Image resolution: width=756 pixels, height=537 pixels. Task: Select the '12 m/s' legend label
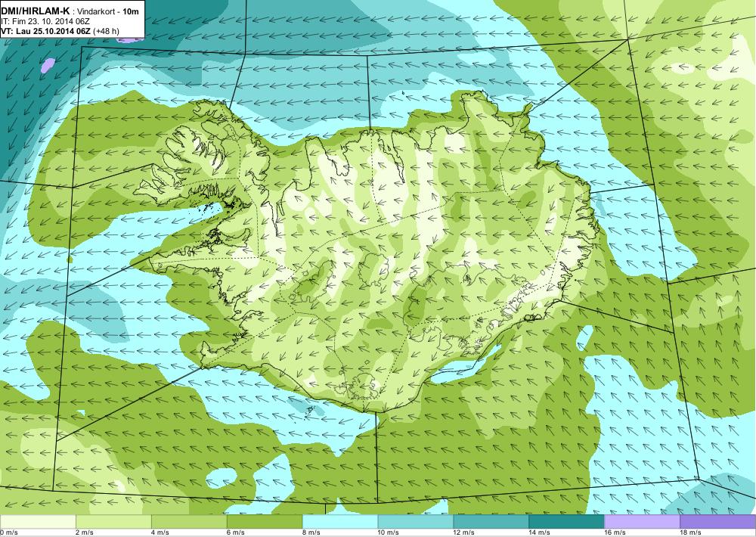pos(464,532)
